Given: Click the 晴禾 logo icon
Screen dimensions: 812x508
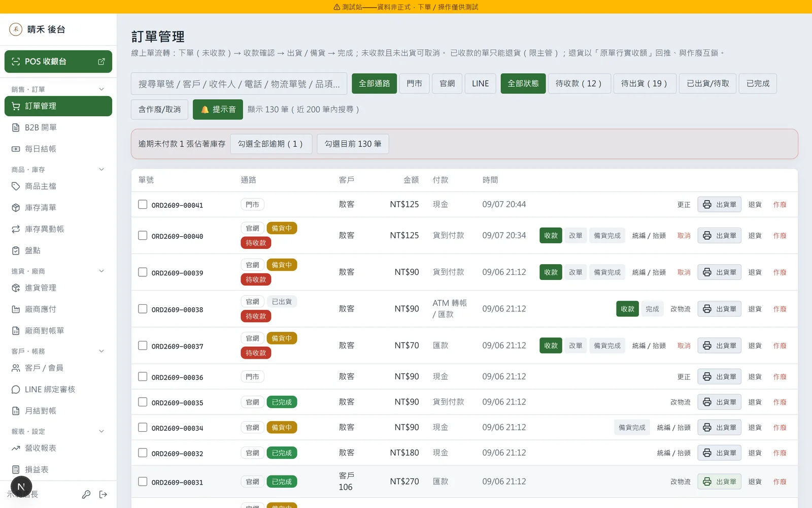Looking at the screenshot, I should pyautogui.click(x=16, y=29).
